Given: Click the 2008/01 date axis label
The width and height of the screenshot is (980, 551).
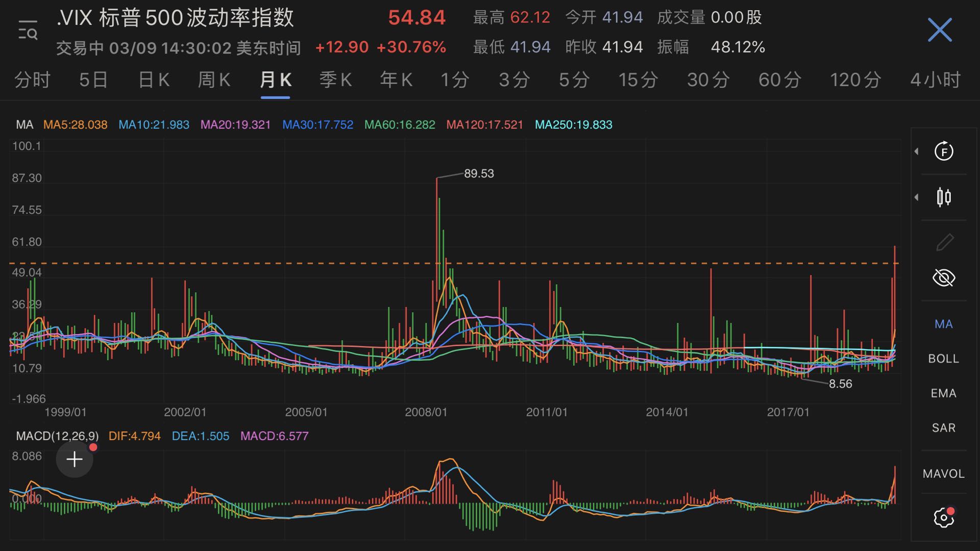Looking at the screenshot, I should click(x=426, y=412).
